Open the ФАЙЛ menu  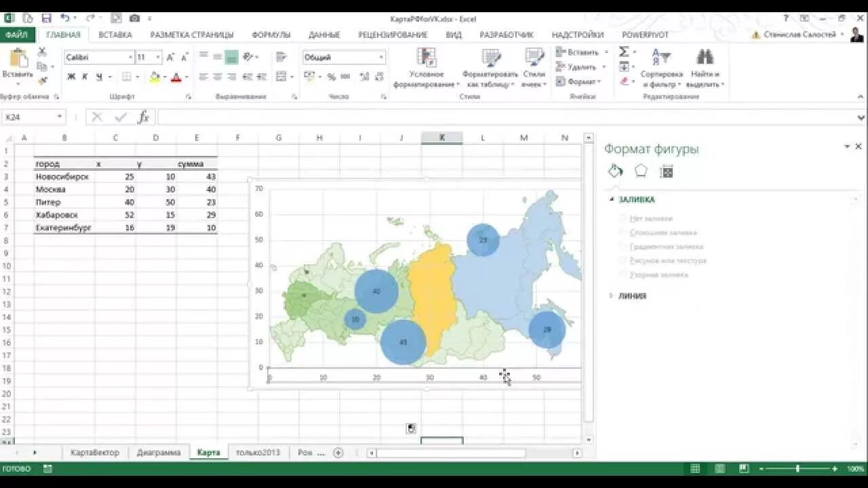[x=16, y=35]
